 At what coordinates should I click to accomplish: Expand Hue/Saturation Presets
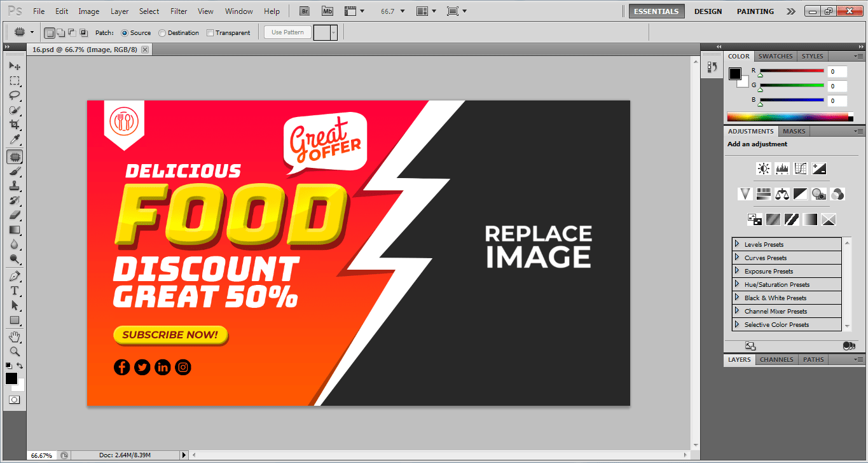(737, 284)
